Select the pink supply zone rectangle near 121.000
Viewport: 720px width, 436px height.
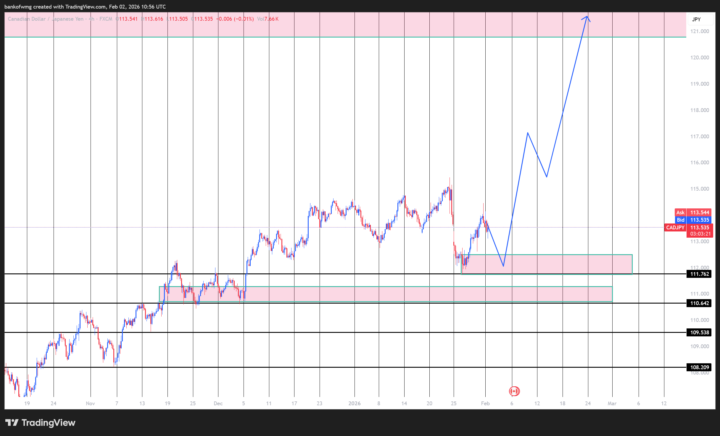click(x=345, y=25)
